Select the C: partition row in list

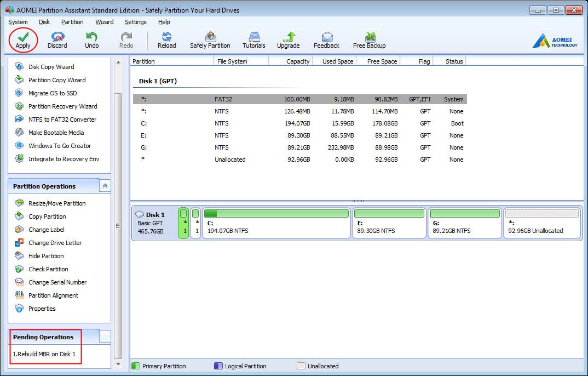tap(300, 123)
